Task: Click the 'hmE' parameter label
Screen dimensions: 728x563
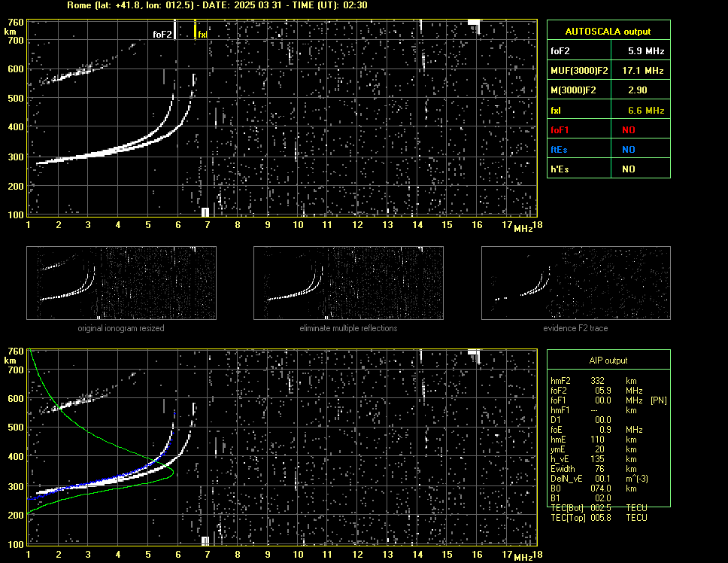Action: pos(558,440)
